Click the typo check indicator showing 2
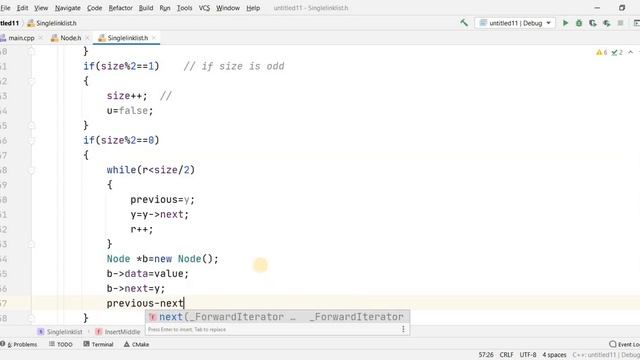 click(617, 52)
